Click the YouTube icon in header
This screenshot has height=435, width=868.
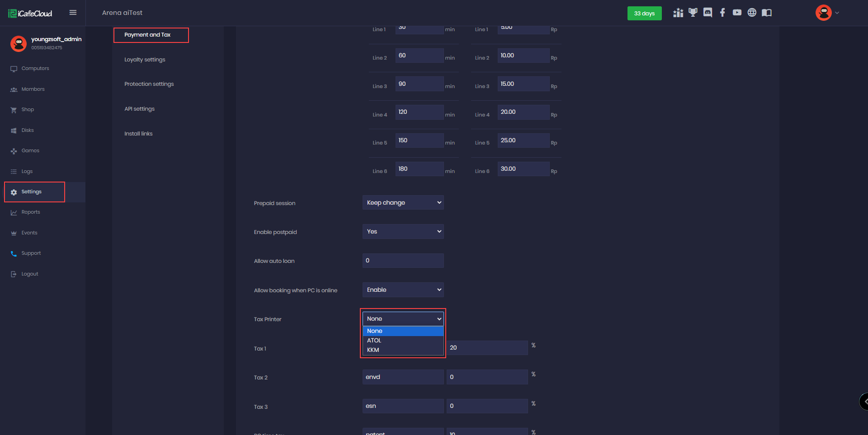[737, 13]
